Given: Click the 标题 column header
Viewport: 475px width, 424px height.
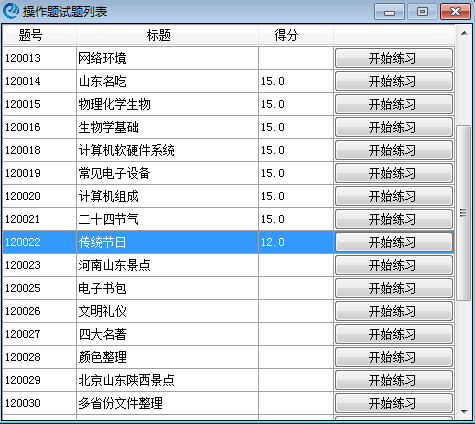Looking at the screenshot, I should pyautogui.click(x=167, y=35).
